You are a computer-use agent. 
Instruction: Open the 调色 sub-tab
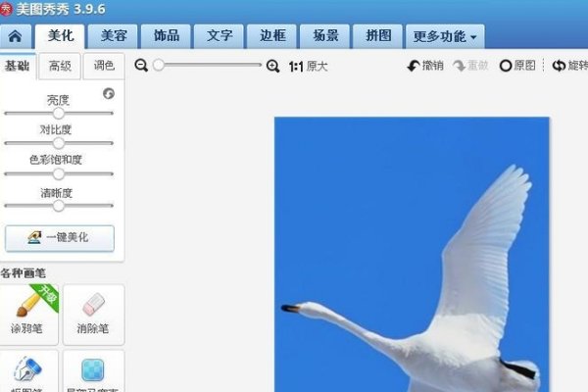104,67
